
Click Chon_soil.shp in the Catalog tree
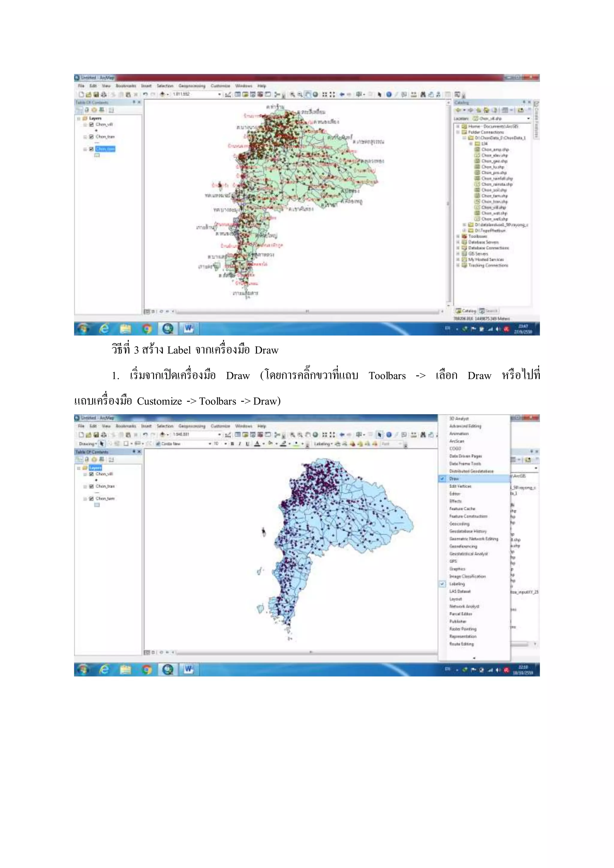[494, 190]
